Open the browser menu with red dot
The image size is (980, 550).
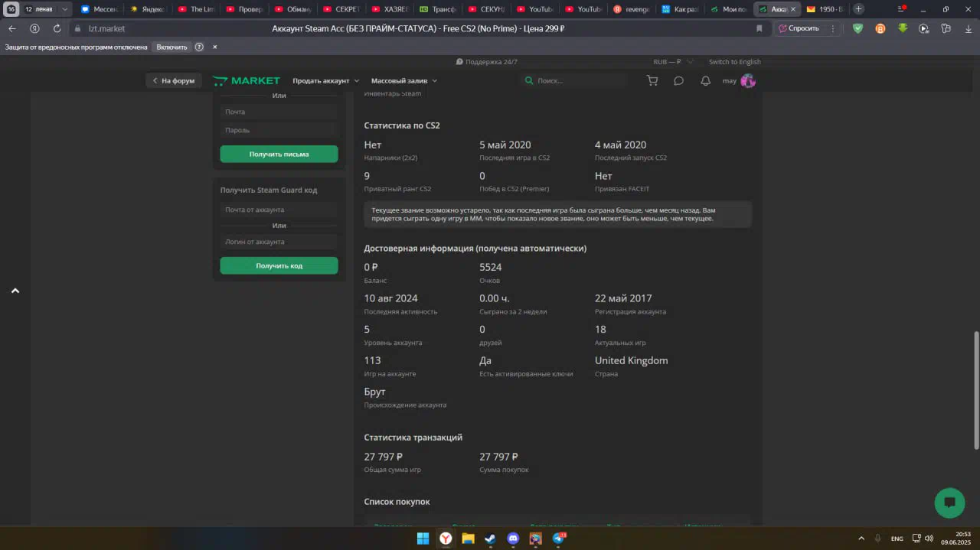[x=902, y=9]
